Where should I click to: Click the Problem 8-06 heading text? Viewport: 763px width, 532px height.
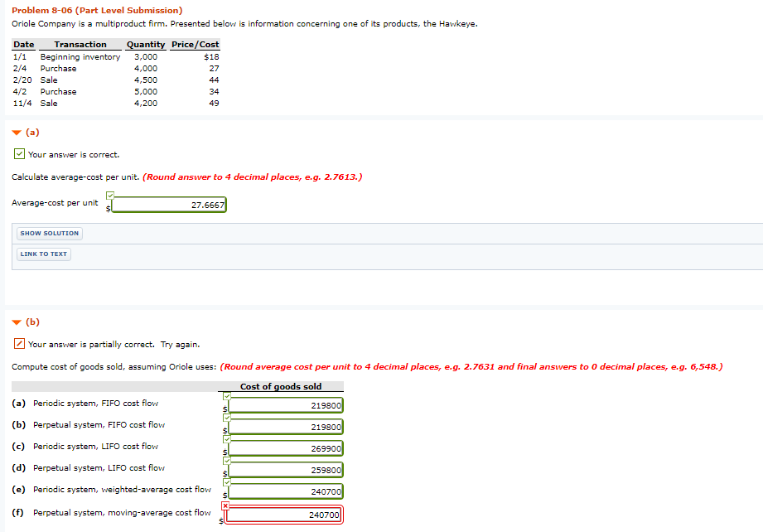97,10
